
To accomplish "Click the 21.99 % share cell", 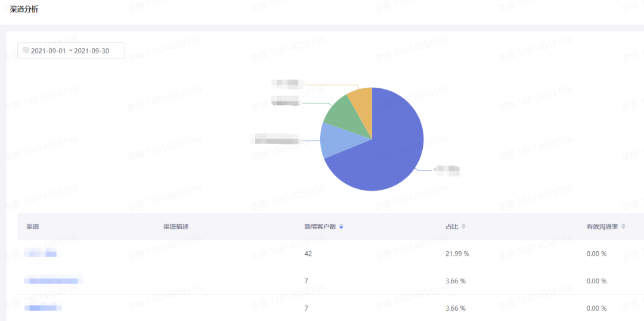I will click(457, 254).
